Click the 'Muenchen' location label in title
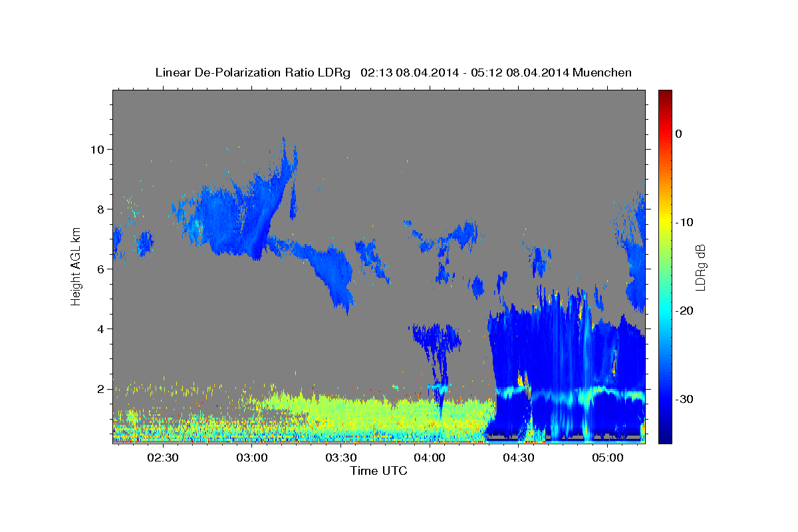Image resolution: width=798 pixels, height=532 pixels. click(x=602, y=72)
